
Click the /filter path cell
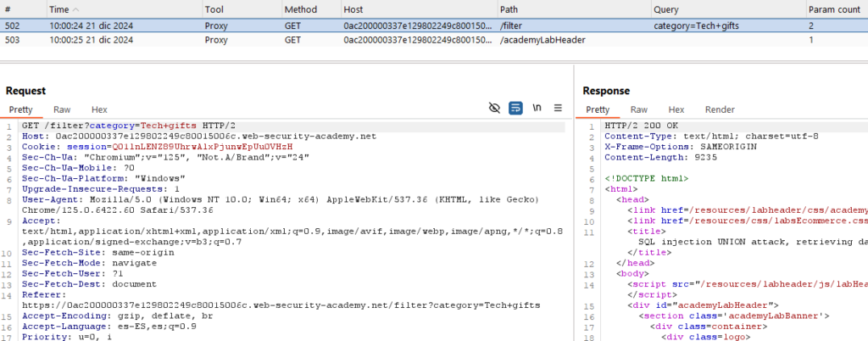[512, 26]
